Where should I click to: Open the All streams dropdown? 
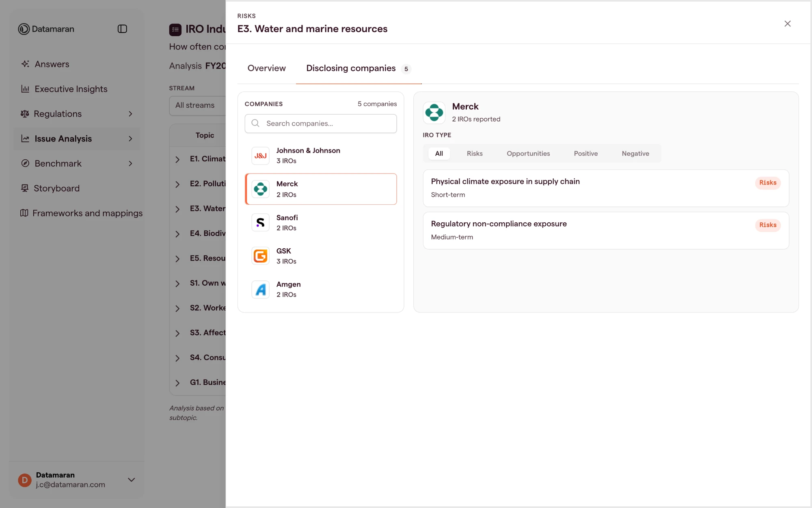click(198, 105)
